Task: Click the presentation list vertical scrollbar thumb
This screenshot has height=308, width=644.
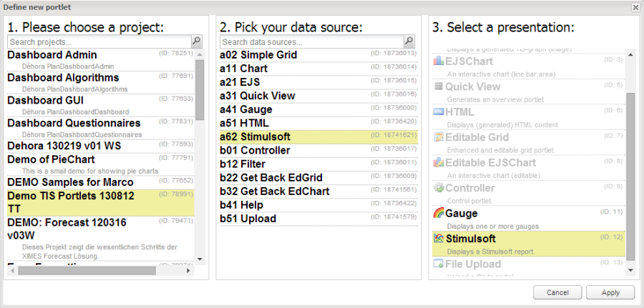Action: [x=630, y=177]
